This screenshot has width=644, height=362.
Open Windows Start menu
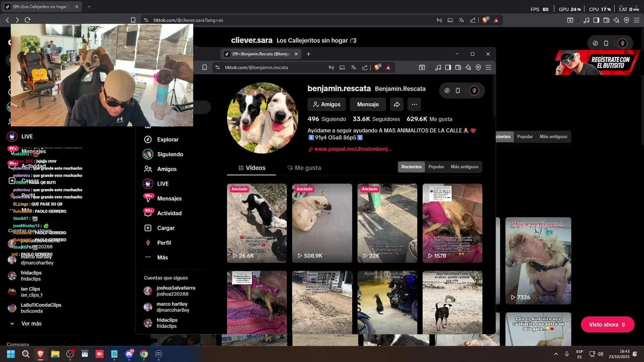pos(11,354)
